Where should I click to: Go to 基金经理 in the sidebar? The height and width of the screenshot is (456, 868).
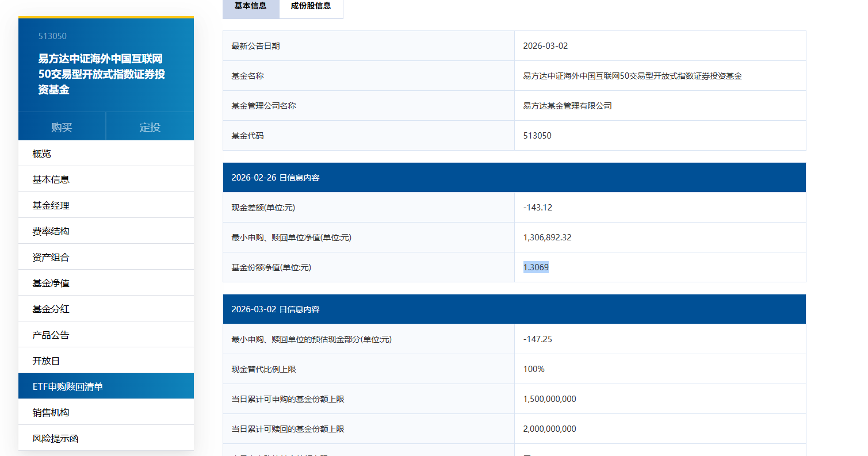[106, 205]
